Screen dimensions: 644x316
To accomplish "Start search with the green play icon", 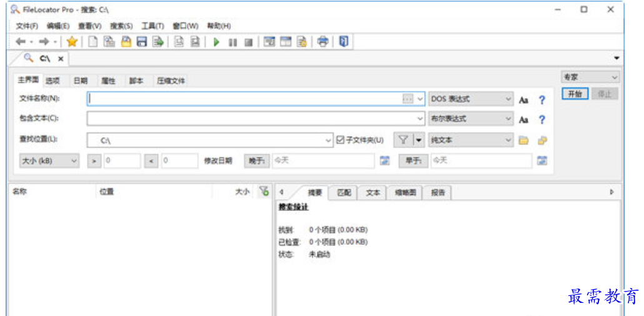I will [x=216, y=42].
